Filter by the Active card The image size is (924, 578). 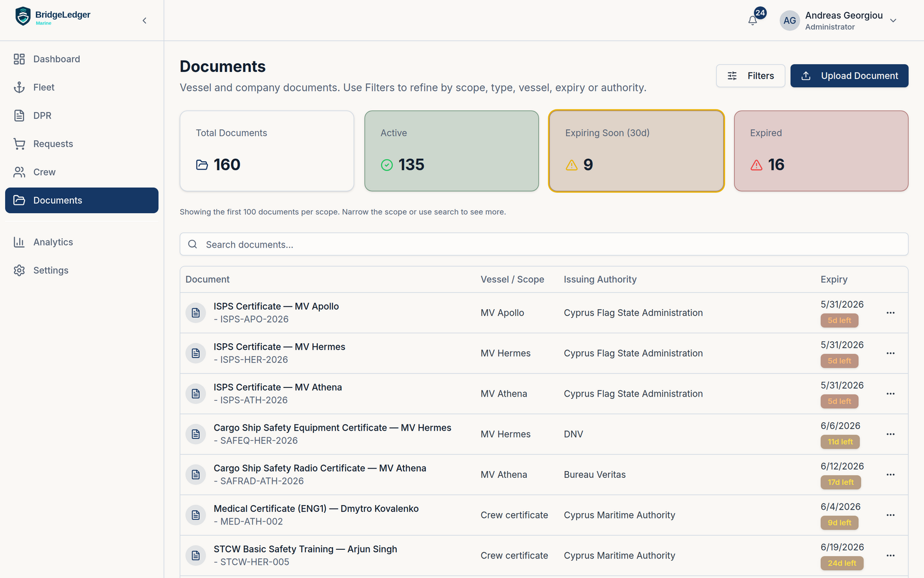coord(452,151)
